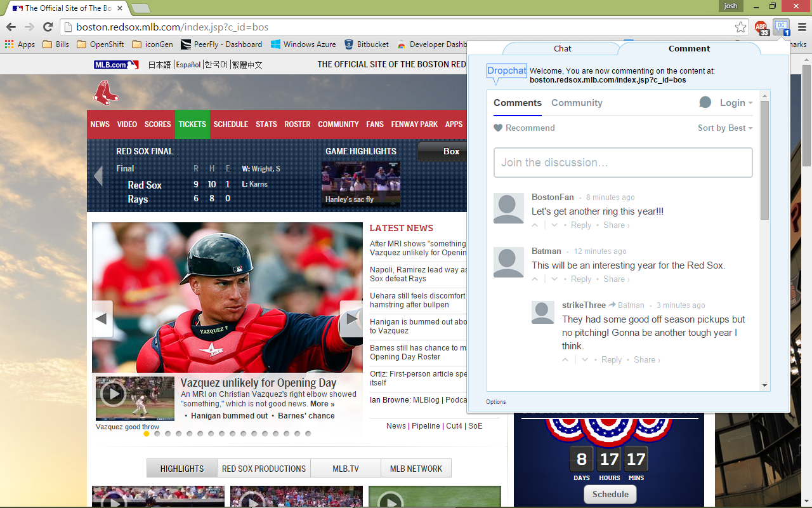The width and height of the screenshot is (812, 508).
Task: Open the Dropchat Options link
Action: coord(496,402)
